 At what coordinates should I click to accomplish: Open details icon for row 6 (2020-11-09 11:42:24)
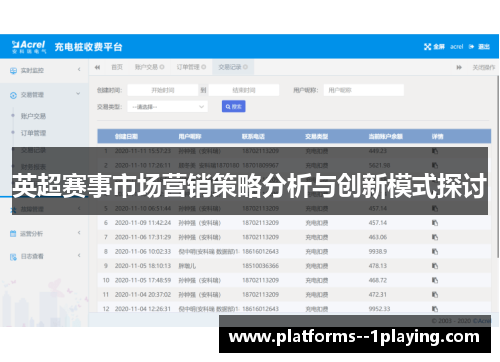tap(435, 223)
